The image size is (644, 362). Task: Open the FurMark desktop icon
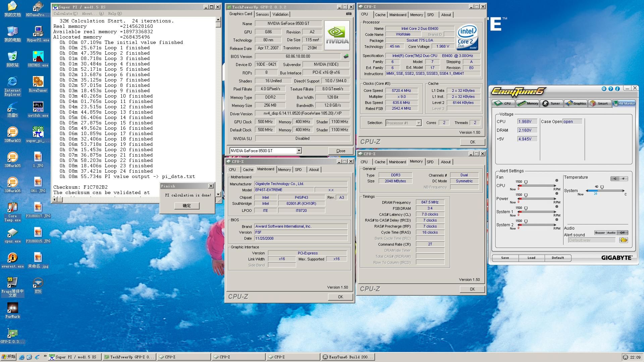[x=12, y=310]
